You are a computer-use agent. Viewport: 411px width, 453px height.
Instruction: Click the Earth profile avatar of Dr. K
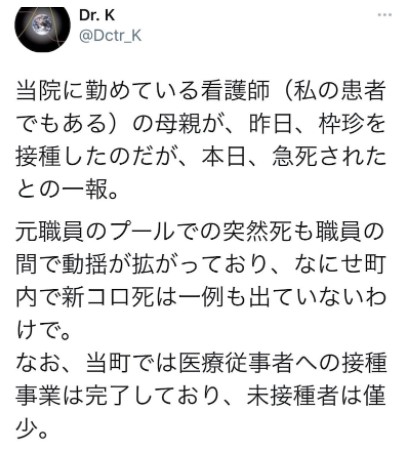point(42,27)
